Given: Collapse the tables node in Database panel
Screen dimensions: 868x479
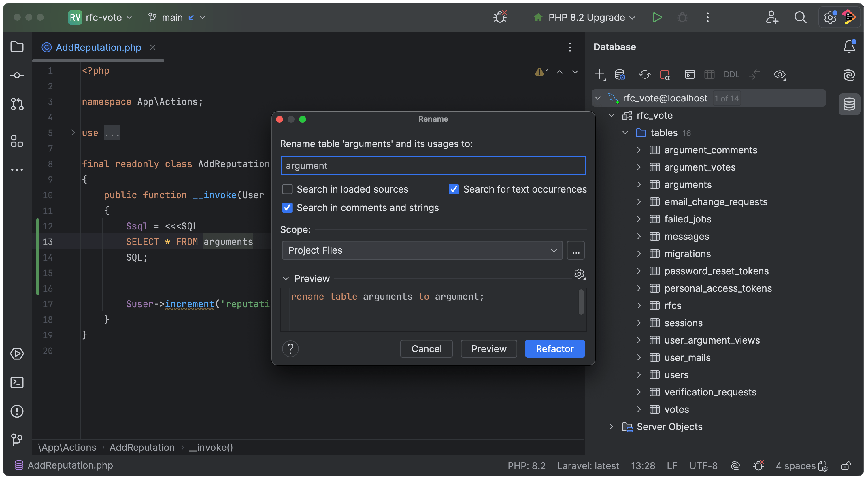Looking at the screenshot, I should click(x=625, y=133).
